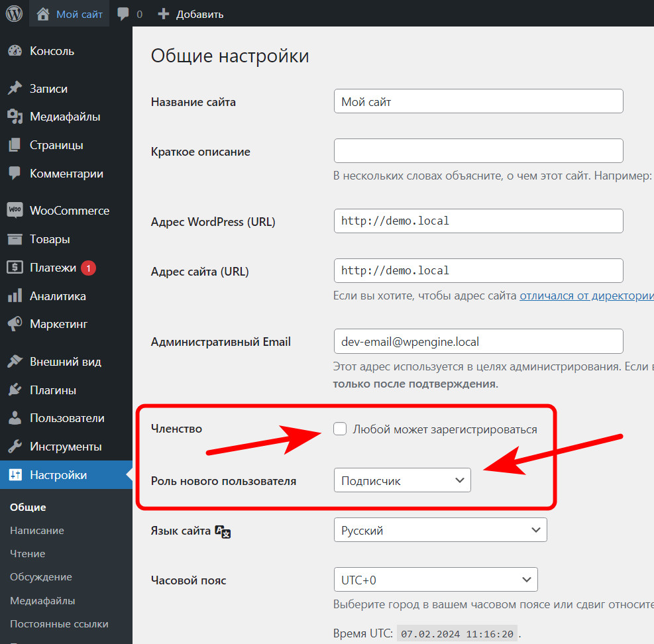
Task: Click the Адрес сайта (URL) field
Action: tap(478, 270)
